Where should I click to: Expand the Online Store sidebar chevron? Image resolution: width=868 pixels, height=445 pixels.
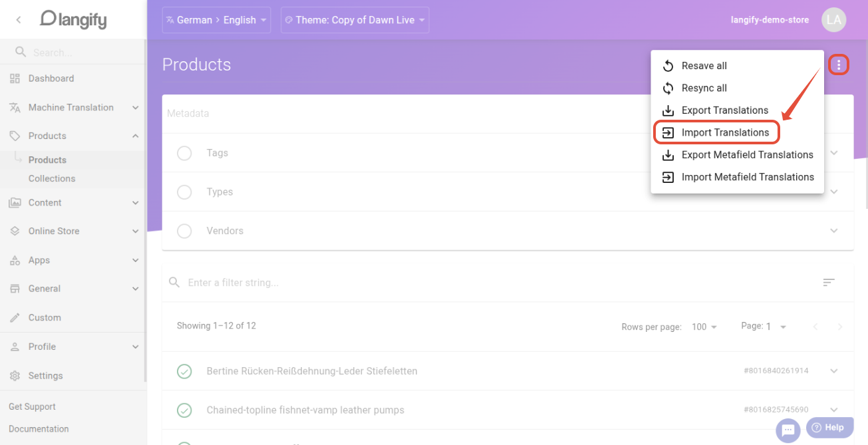[135, 231]
